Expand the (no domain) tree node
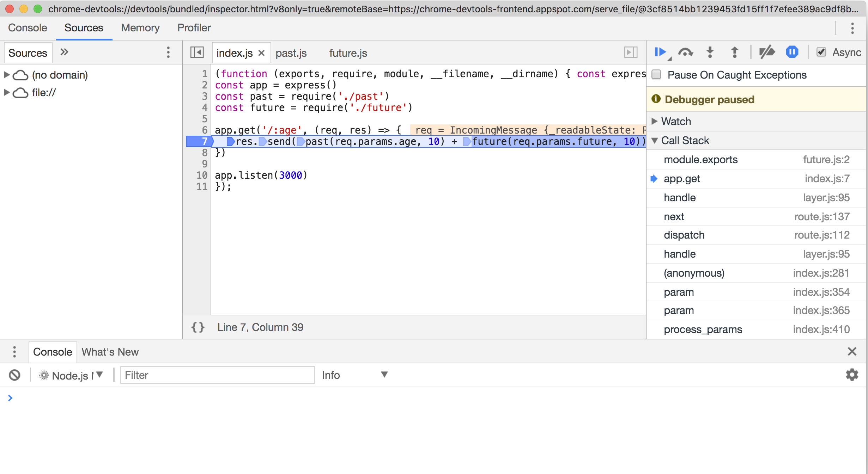Image resolution: width=868 pixels, height=474 pixels. click(6, 75)
